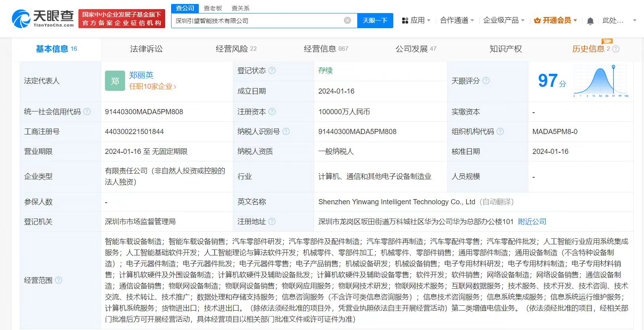Open help icon next to 统一社会信用代码
The width and height of the screenshot is (644, 330).
coord(87,112)
